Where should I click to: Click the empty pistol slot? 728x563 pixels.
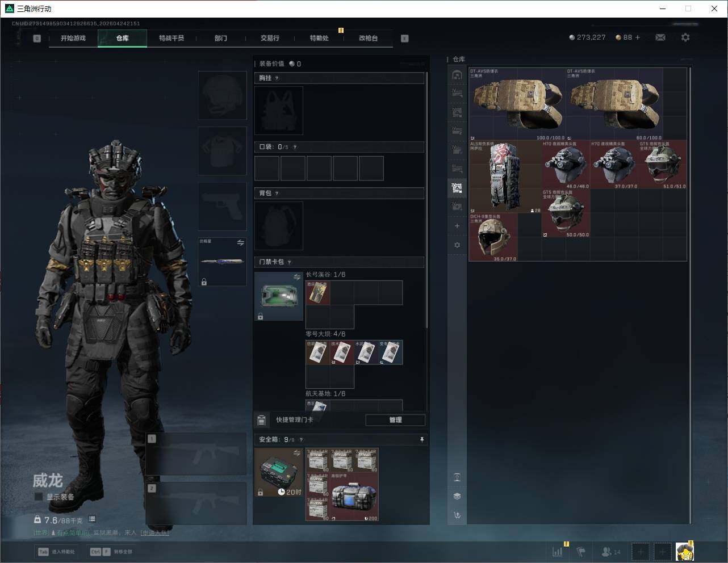coord(223,207)
